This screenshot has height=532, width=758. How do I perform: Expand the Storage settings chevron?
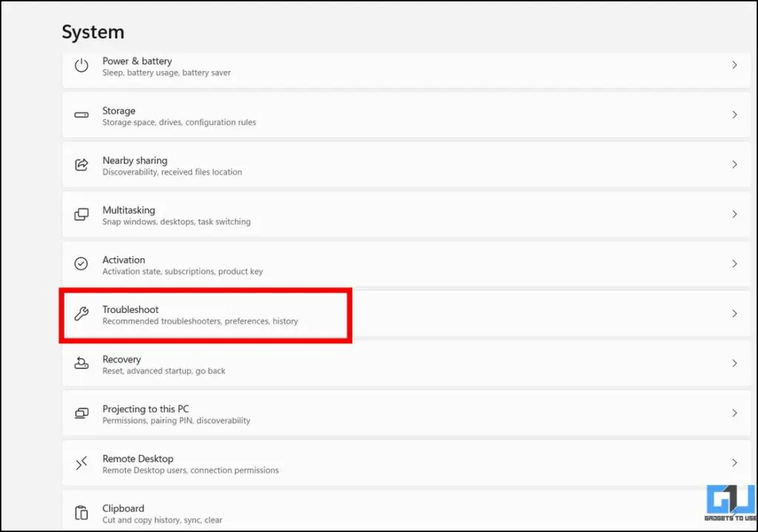(x=734, y=115)
